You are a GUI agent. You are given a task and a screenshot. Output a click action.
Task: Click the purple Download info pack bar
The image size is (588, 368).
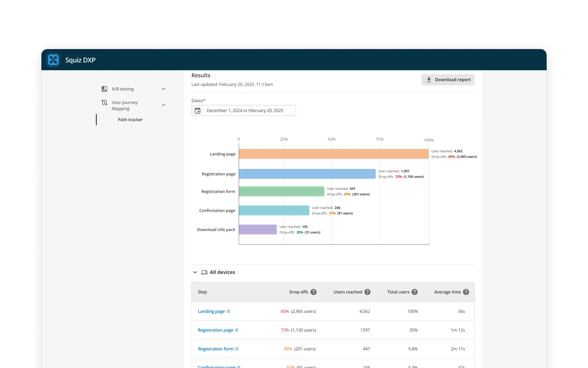pyautogui.click(x=258, y=229)
